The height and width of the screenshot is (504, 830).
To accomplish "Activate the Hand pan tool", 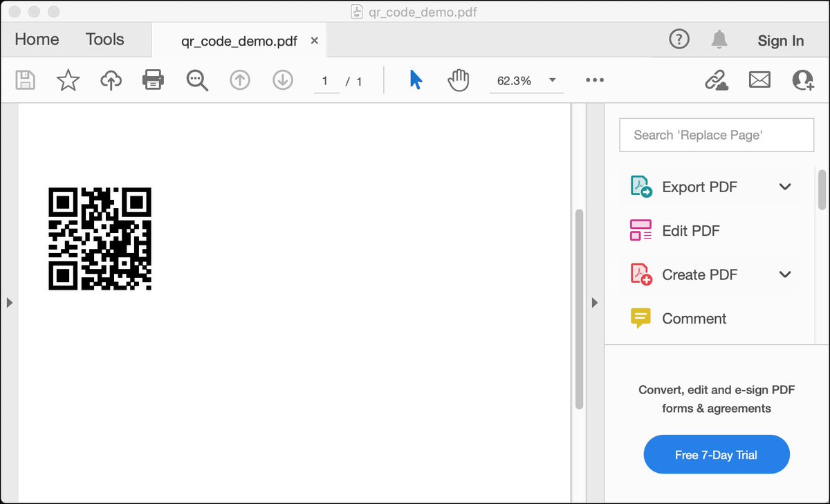I will tap(458, 80).
